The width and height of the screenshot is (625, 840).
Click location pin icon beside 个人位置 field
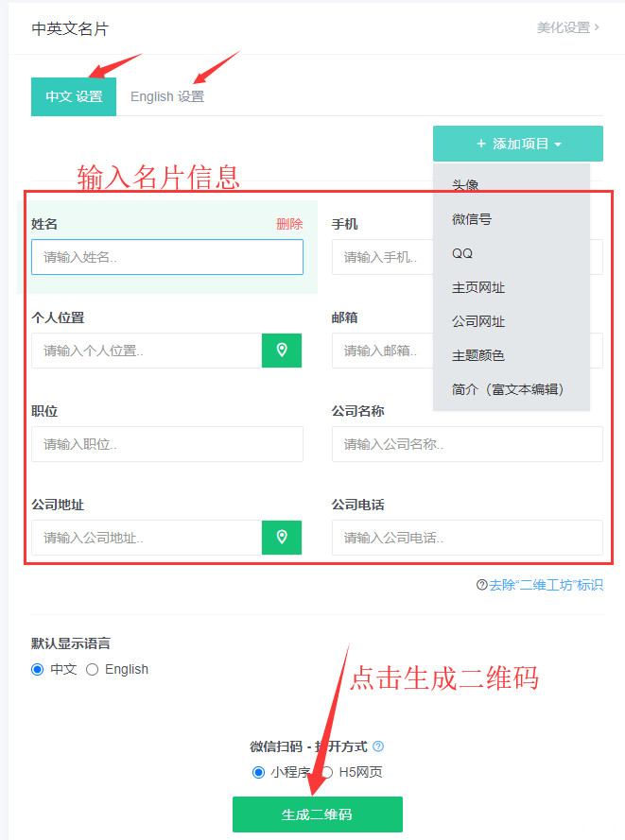282,351
